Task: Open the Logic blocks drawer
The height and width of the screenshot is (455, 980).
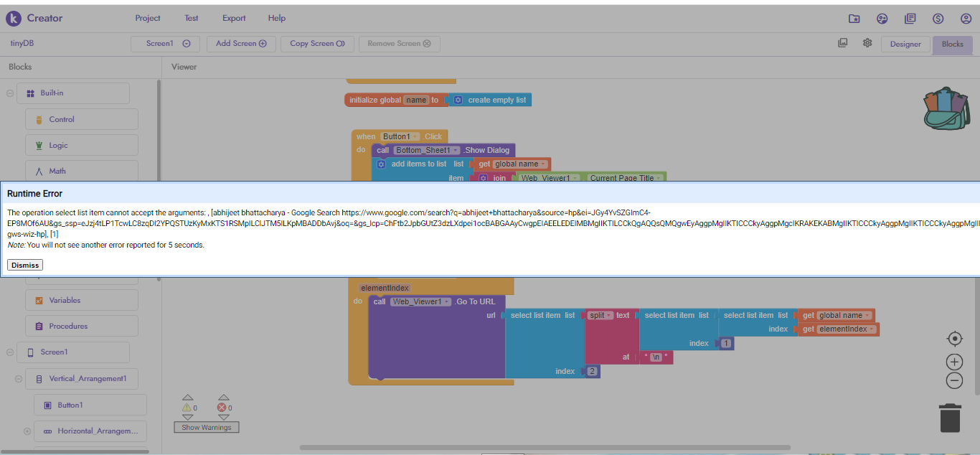Action: coord(82,145)
